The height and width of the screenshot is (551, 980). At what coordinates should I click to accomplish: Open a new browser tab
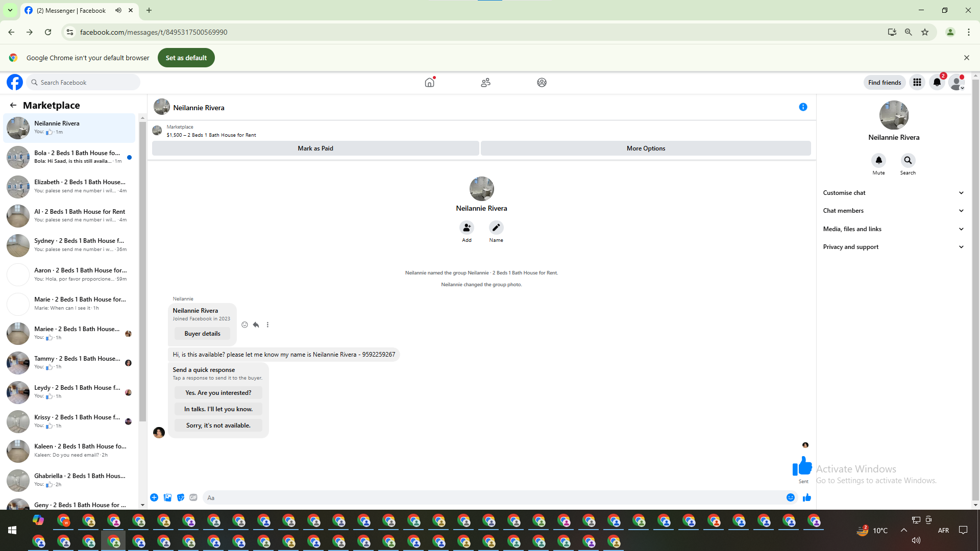pyautogui.click(x=149, y=10)
